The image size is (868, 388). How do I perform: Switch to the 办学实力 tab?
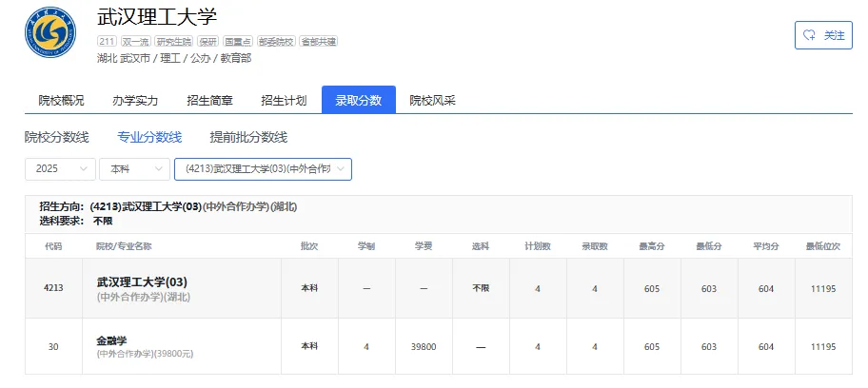[135, 100]
